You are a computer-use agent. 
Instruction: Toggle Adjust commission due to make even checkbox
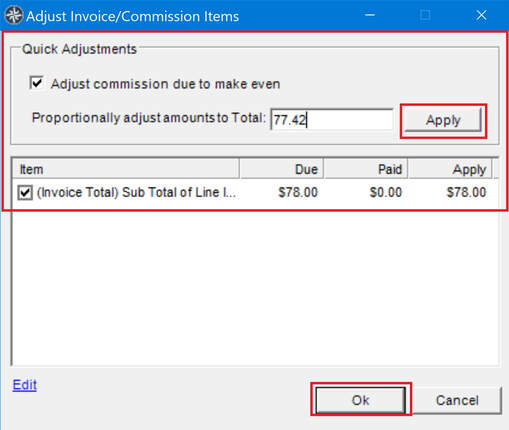(36, 83)
